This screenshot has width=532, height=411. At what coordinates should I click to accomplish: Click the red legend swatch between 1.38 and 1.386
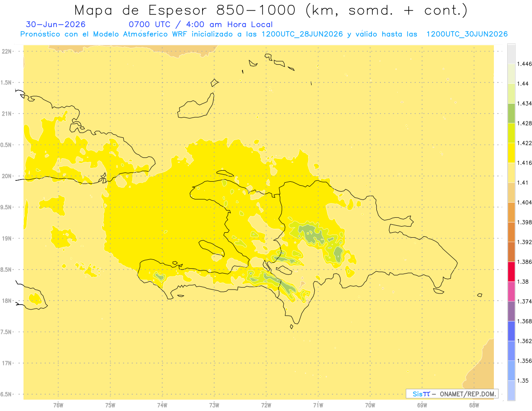[511, 271]
